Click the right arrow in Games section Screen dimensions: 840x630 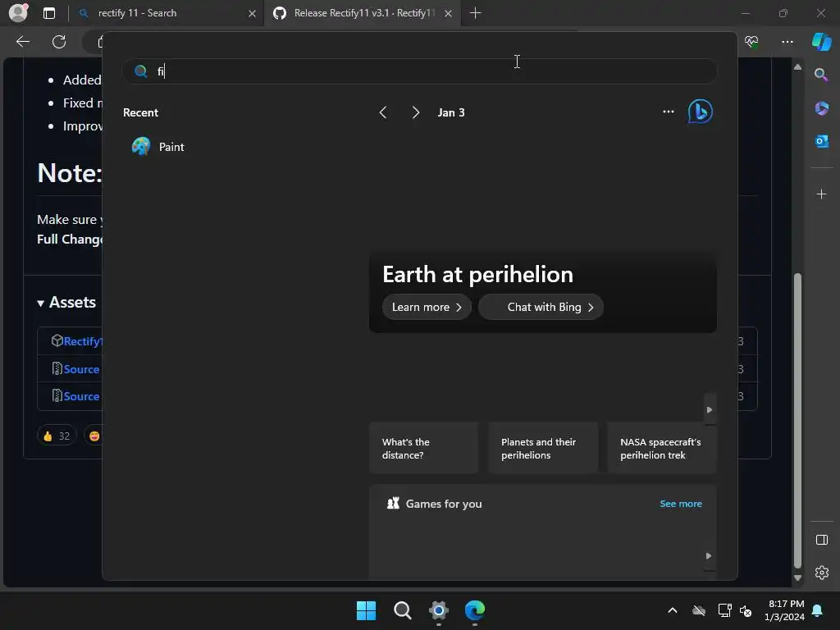[x=709, y=556]
